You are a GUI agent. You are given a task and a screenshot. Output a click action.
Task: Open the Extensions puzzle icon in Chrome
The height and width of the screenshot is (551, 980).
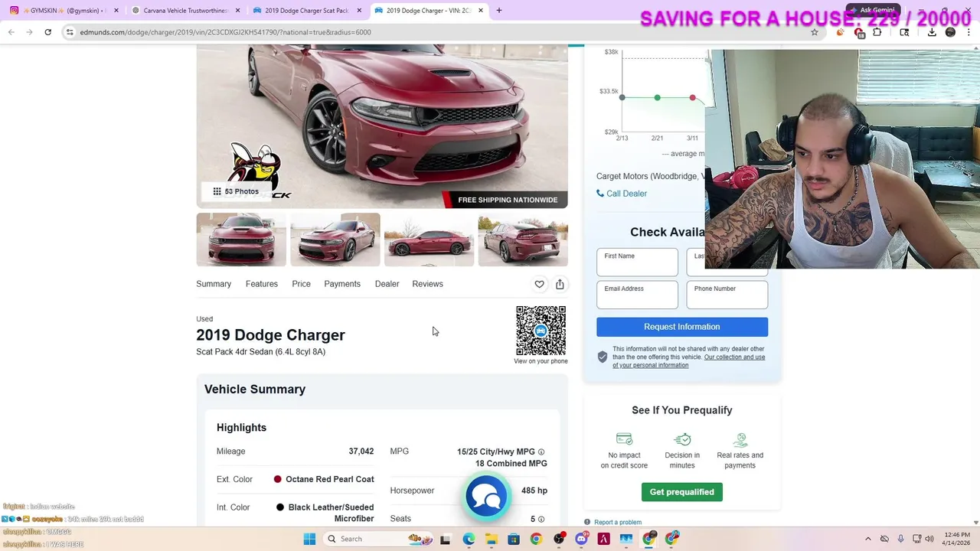[877, 32]
